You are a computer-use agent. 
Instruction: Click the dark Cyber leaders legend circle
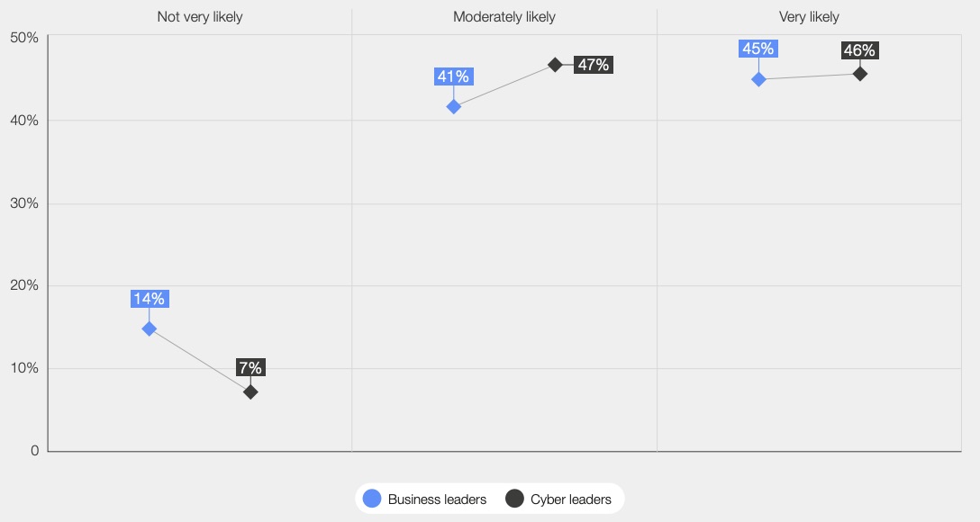[514, 499]
